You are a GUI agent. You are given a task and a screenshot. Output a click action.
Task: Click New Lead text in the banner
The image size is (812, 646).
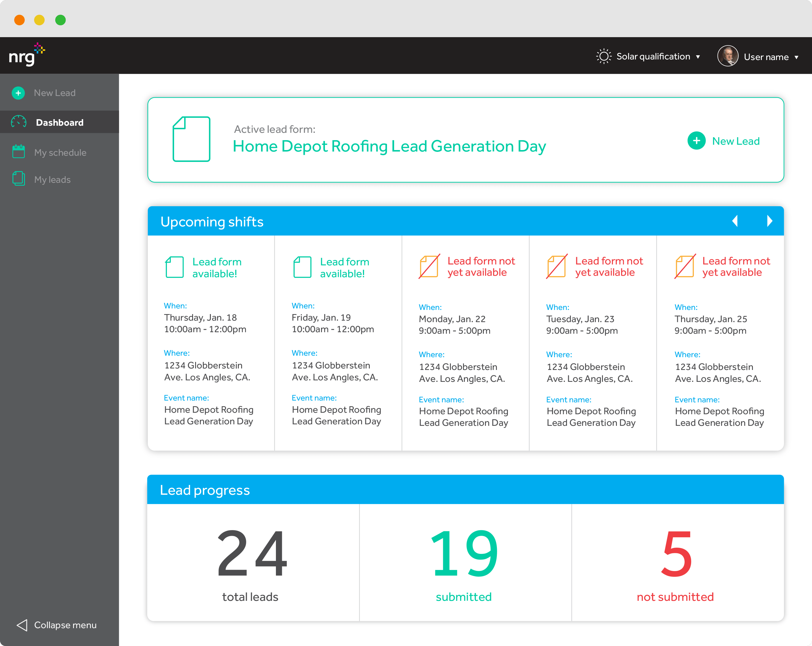pos(736,141)
